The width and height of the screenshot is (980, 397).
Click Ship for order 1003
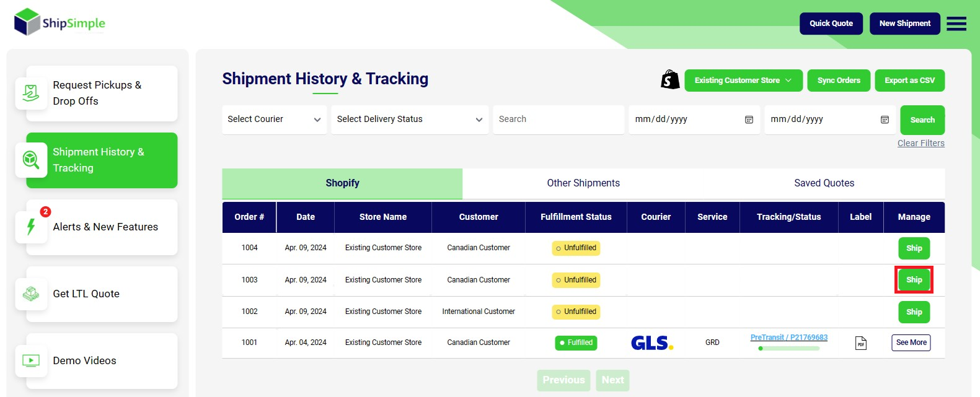[x=914, y=280]
